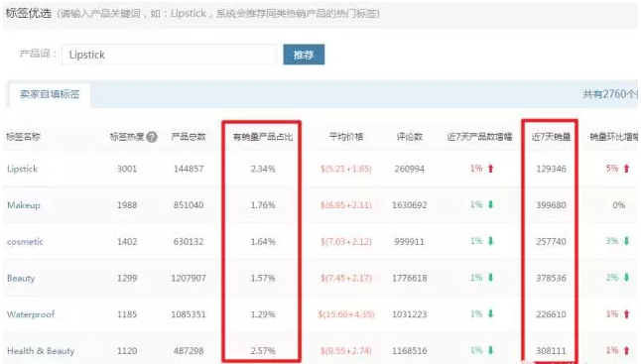641x364 pixels.
Task: Click the red up arrow in Lipstick's product growth
Action: (x=490, y=169)
